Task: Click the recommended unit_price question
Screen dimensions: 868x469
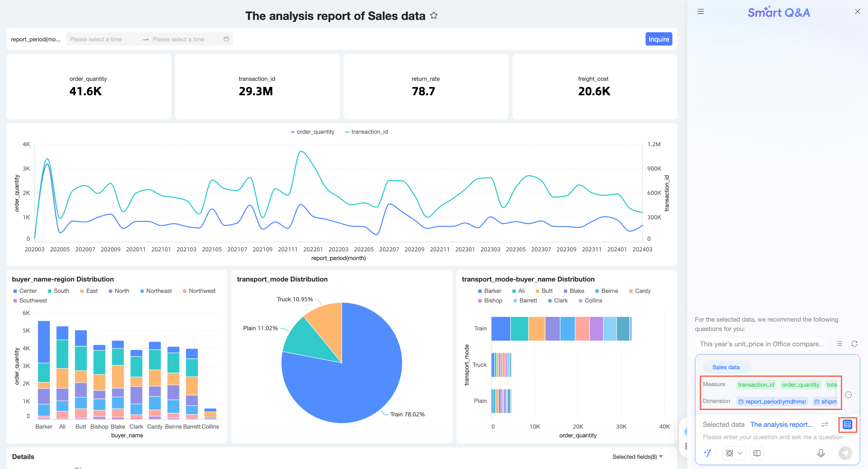Action: click(762, 344)
